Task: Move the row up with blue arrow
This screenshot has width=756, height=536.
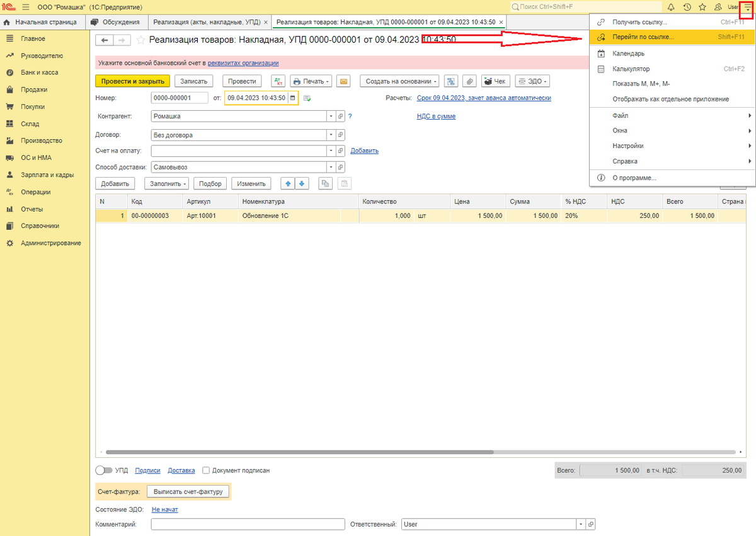Action: coord(288,184)
